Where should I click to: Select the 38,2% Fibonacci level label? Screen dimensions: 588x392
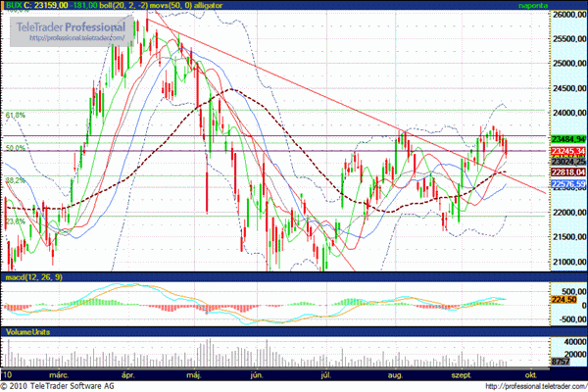[14, 181]
